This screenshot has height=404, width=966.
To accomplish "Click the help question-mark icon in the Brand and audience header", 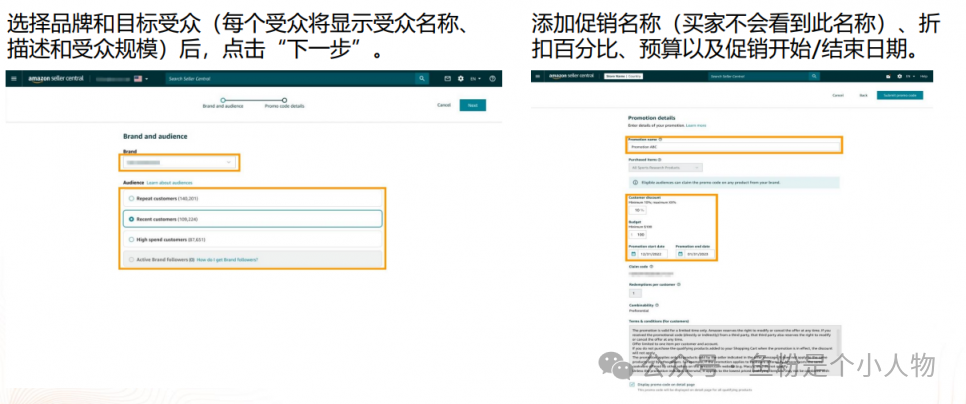I will 492,79.
